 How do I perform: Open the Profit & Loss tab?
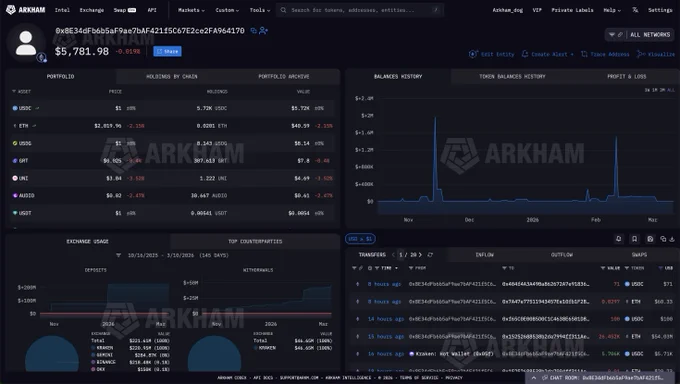point(626,76)
